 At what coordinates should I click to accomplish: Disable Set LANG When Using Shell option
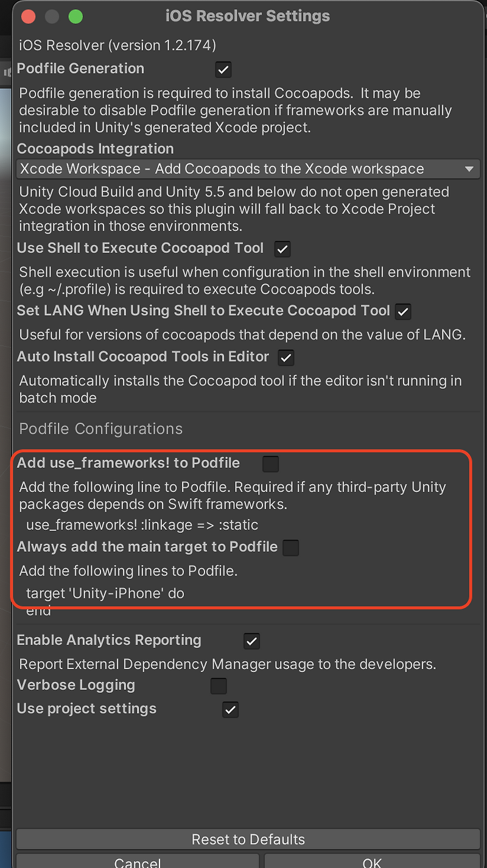(402, 311)
